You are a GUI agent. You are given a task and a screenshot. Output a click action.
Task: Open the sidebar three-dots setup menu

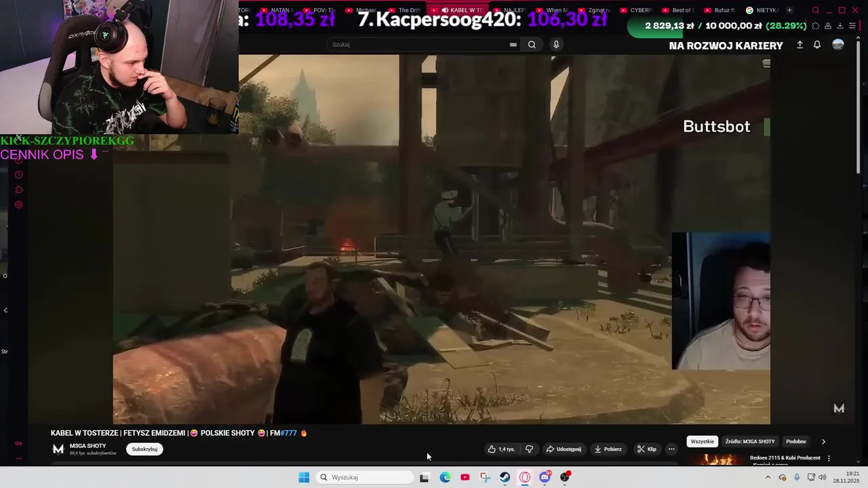19,458
